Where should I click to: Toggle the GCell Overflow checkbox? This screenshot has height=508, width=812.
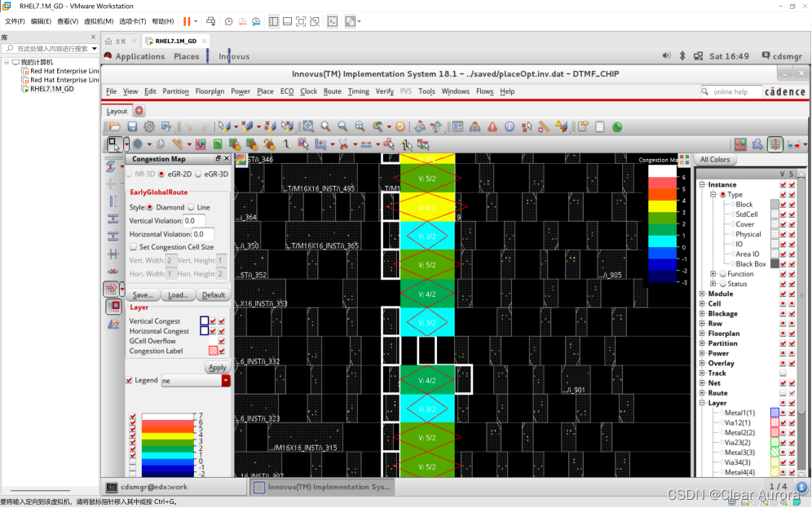222,341
